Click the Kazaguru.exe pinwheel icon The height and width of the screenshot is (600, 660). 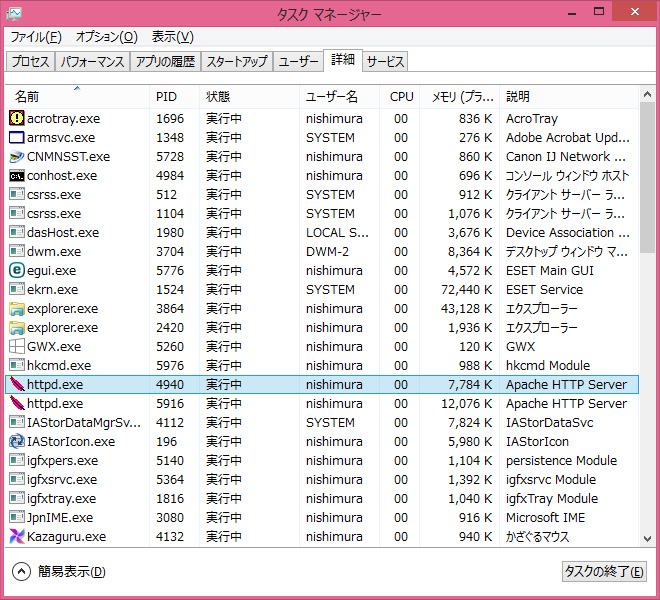pyautogui.click(x=17, y=536)
